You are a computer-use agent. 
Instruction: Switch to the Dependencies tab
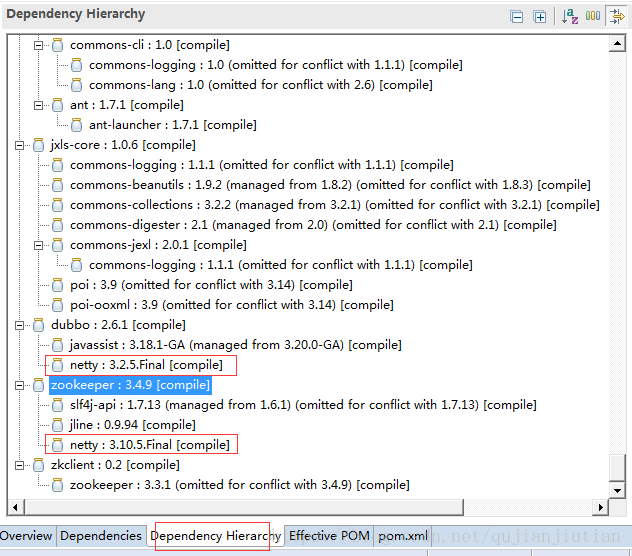101,536
